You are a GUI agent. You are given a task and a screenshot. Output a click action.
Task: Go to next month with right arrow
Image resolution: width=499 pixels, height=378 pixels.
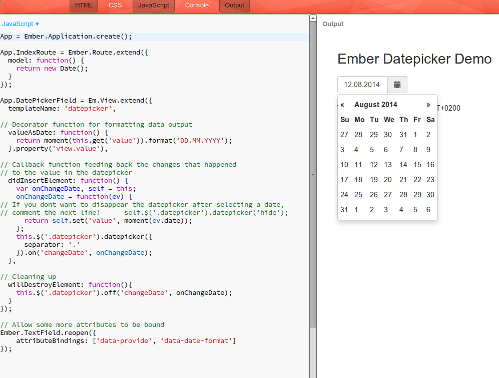click(x=429, y=105)
